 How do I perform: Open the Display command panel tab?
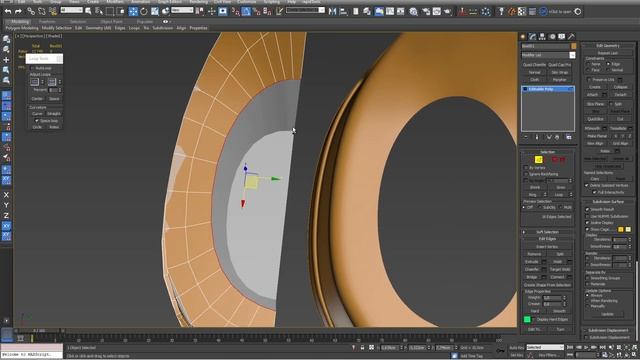point(562,37)
